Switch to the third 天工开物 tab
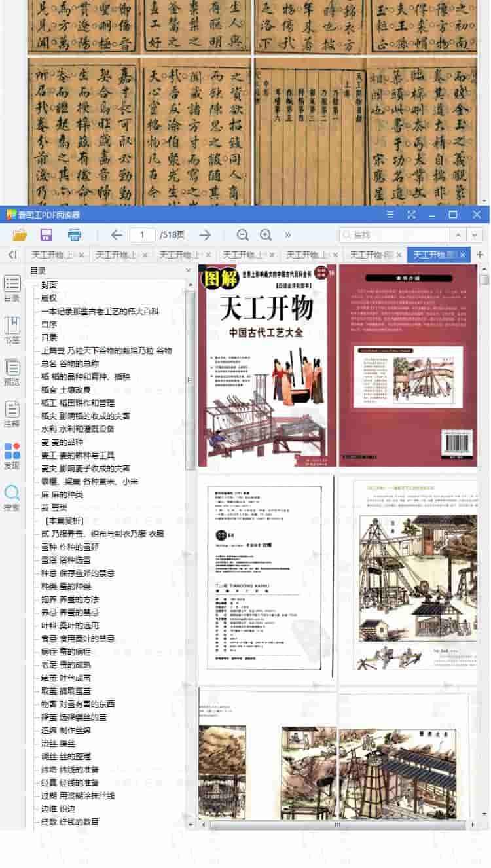The width and height of the screenshot is (491, 868). [184, 255]
